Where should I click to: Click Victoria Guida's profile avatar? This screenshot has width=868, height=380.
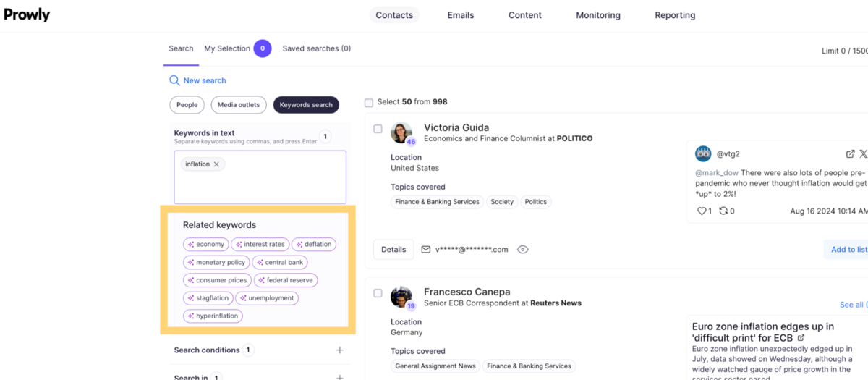pos(401,133)
